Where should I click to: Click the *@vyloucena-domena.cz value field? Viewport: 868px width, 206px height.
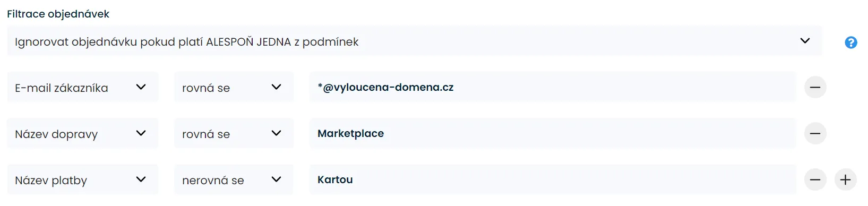point(553,87)
